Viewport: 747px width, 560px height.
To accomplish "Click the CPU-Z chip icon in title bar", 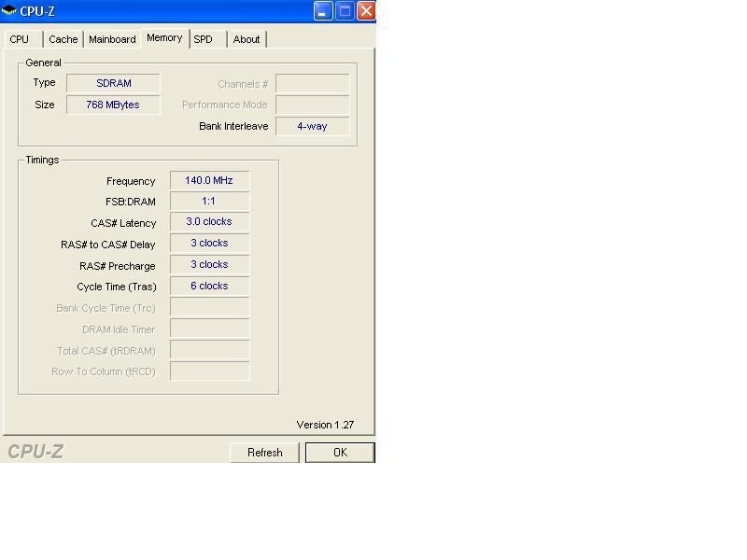I will coord(9,11).
